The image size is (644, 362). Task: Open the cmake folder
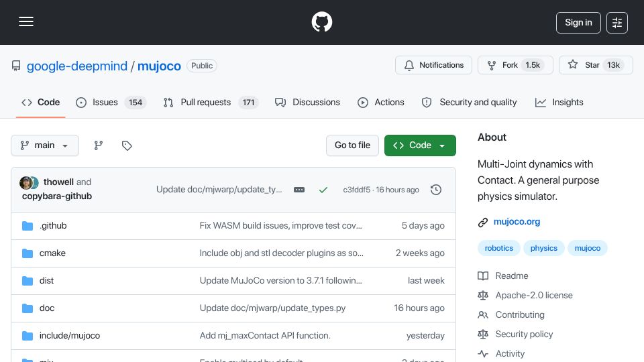coord(52,253)
